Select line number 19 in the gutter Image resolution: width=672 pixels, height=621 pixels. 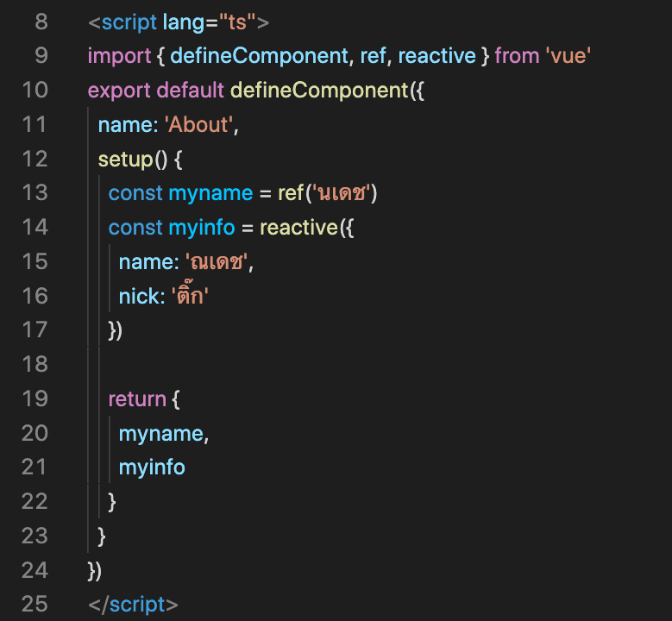pyautogui.click(x=35, y=398)
